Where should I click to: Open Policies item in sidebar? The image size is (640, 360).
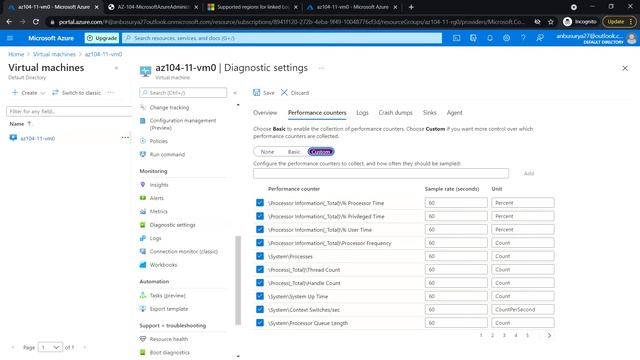click(158, 141)
